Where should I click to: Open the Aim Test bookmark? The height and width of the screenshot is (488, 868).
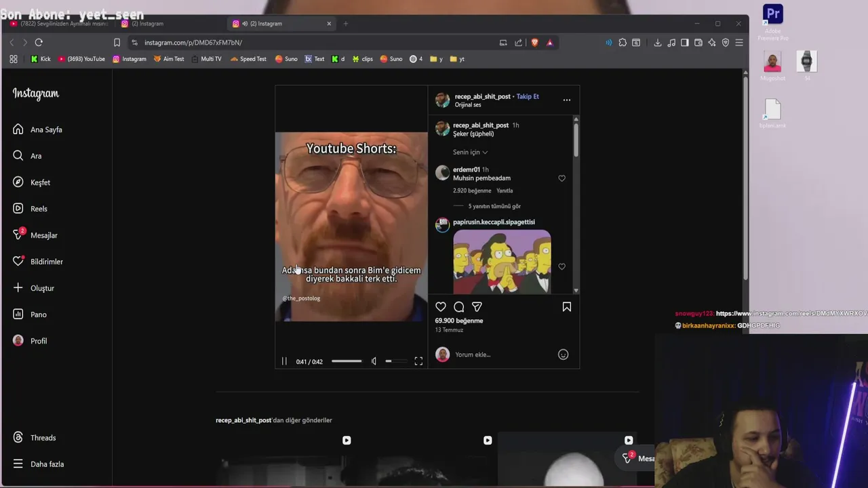click(x=169, y=59)
